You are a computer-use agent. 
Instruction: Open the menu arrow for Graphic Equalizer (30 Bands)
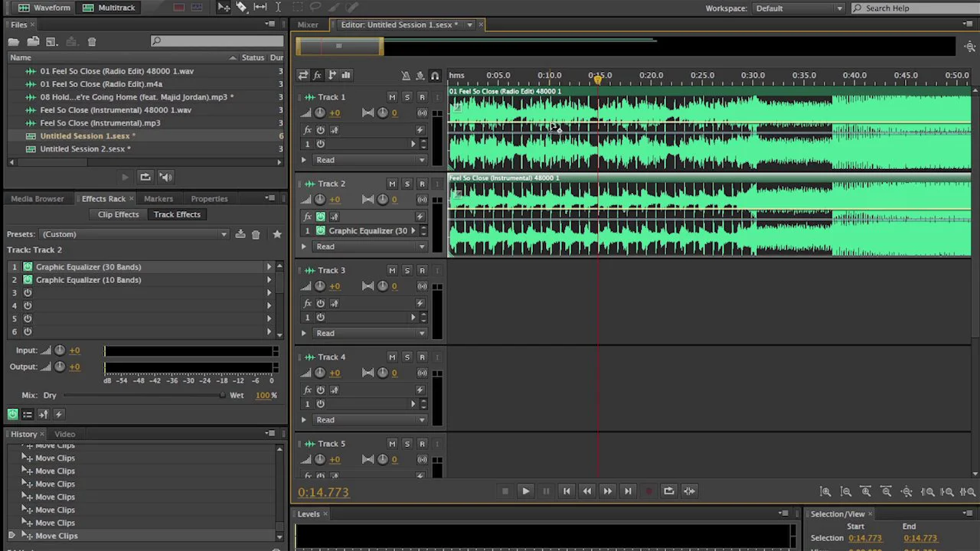(269, 267)
